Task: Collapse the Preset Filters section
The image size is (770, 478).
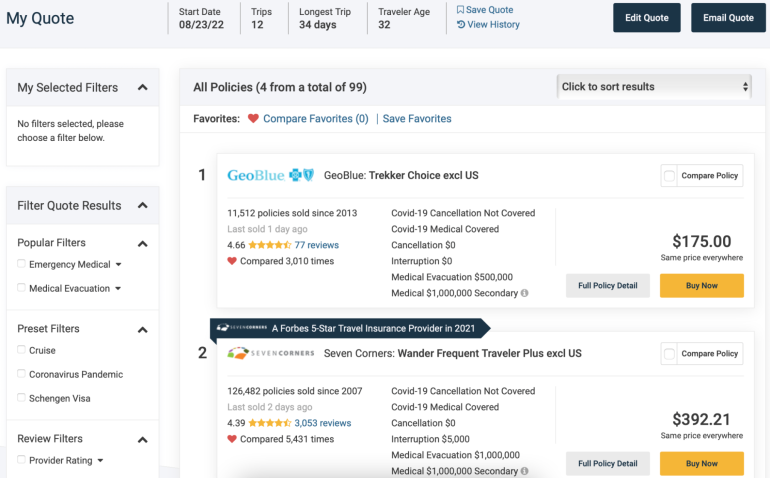Action: 142,329
